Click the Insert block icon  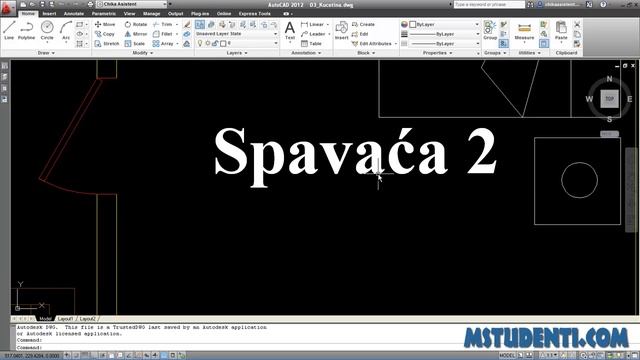[x=341, y=31]
